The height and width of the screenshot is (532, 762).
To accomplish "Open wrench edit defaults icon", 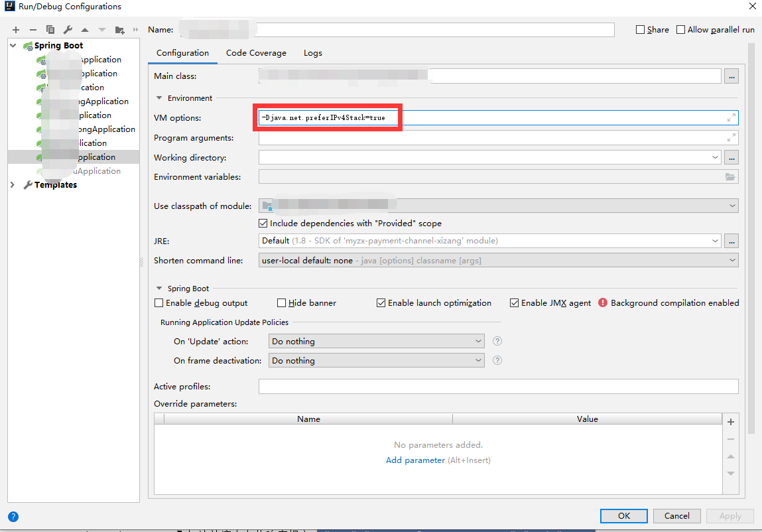I will pyautogui.click(x=68, y=30).
